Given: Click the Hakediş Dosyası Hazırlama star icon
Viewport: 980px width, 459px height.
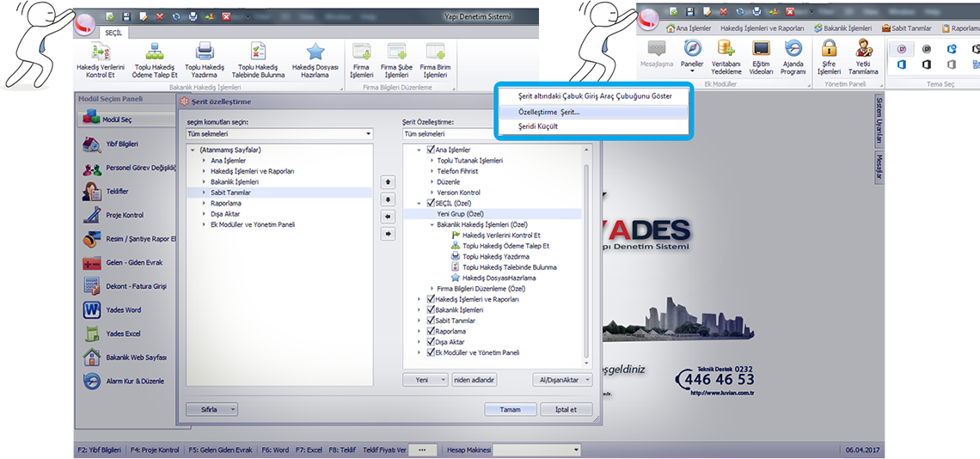Looking at the screenshot, I should (315, 52).
